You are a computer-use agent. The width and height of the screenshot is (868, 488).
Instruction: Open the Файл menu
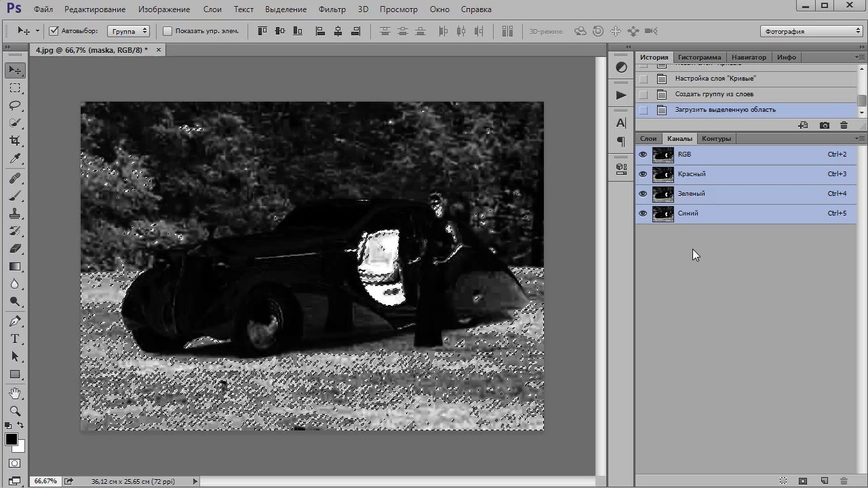point(43,9)
